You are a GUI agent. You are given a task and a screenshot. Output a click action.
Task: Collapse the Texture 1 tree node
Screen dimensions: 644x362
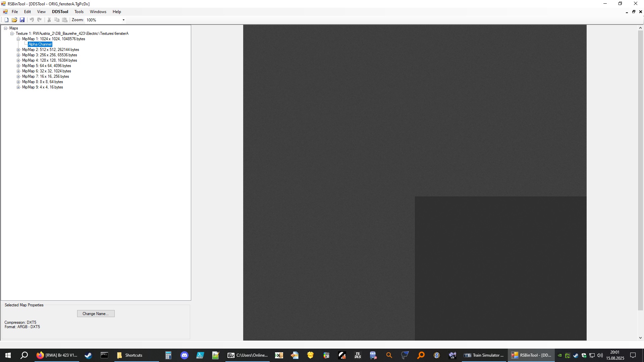12,34
